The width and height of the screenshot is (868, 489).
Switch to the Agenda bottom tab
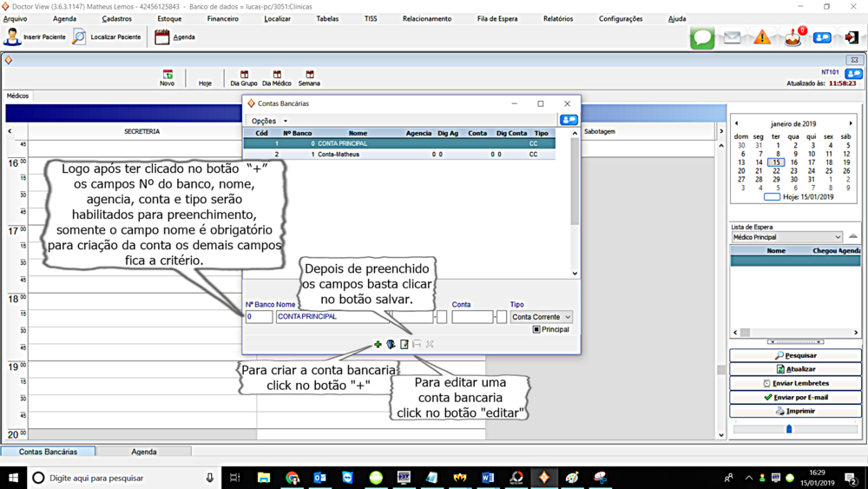pos(144,452)
